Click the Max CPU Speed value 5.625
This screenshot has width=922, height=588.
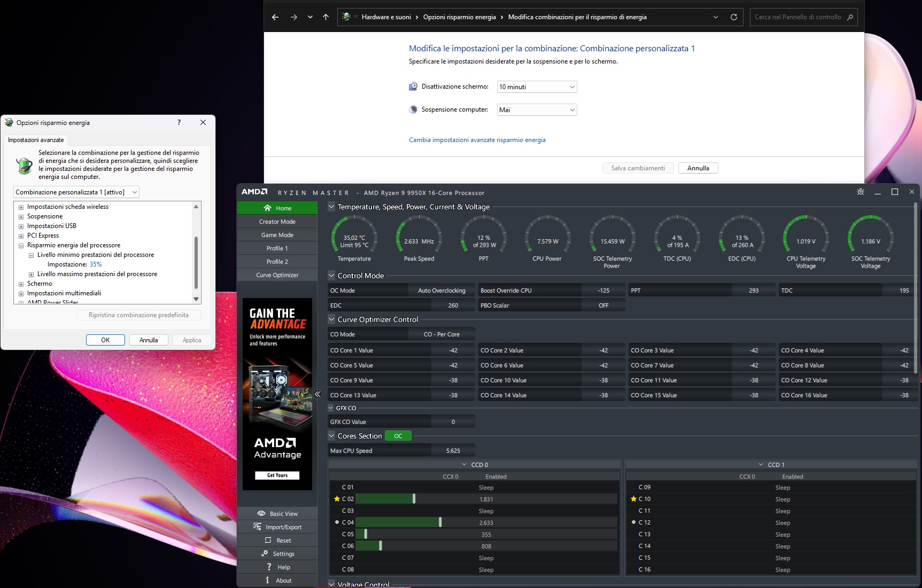click(453, 451)
